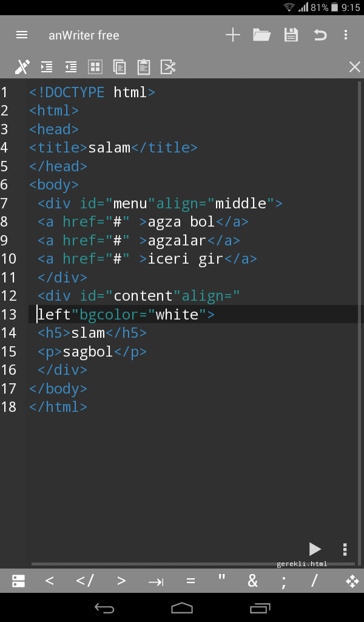Screen dimensions: 364x622
Task: Tap the select all icon
Action: pos(95,67)
